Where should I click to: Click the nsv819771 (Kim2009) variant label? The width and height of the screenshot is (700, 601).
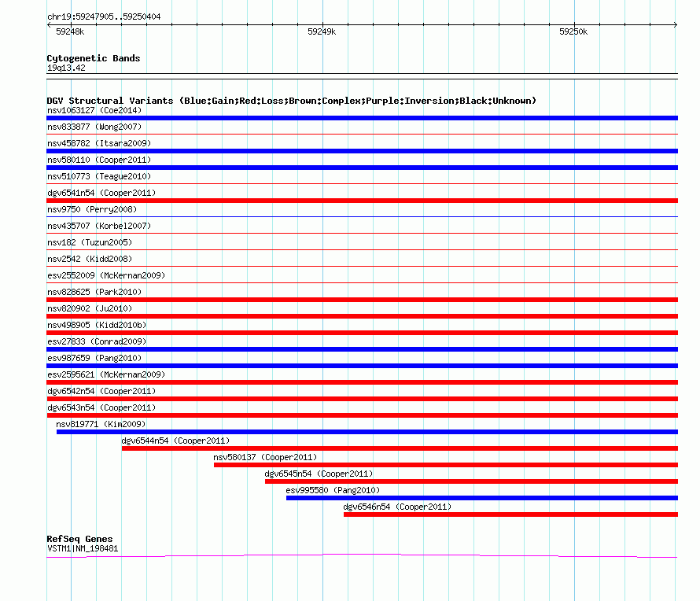[x=101, y=424]
